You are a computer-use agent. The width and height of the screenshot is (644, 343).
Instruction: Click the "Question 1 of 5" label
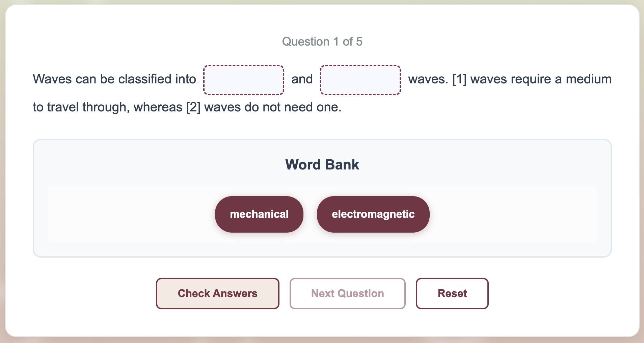point(322,42)
